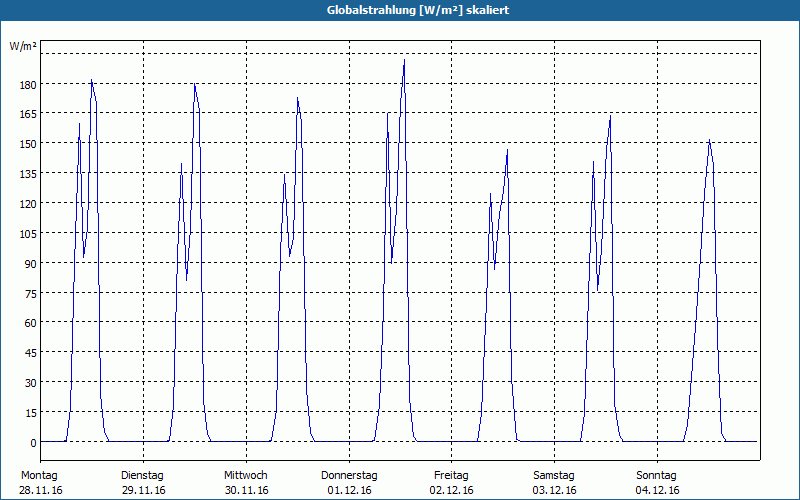The height and width of the screenshot is (500, 800).
Task: Click Monday's highest radiation peak on the curve
Action: (x=92, y=80)
